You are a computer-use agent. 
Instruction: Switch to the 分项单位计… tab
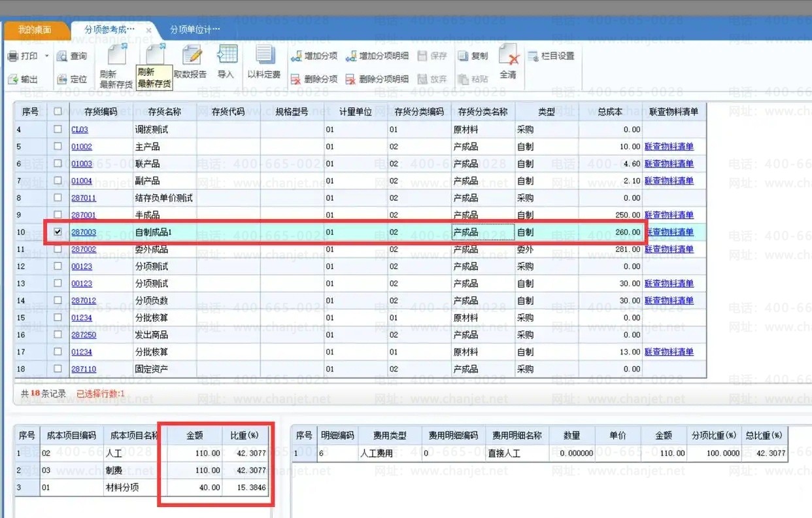(194, 30)
